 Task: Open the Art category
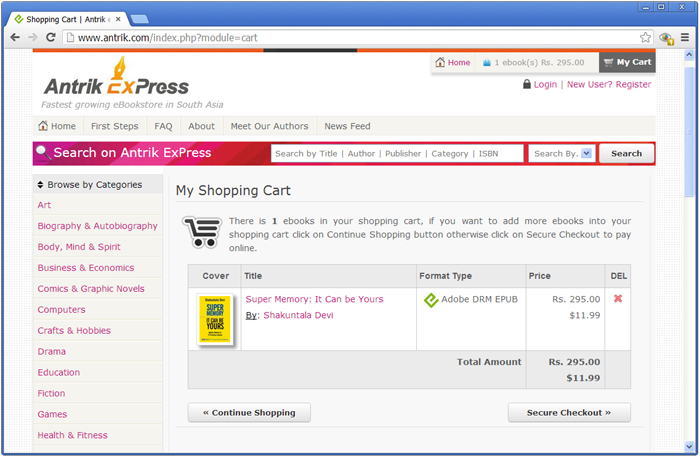[x=44, y=205]
